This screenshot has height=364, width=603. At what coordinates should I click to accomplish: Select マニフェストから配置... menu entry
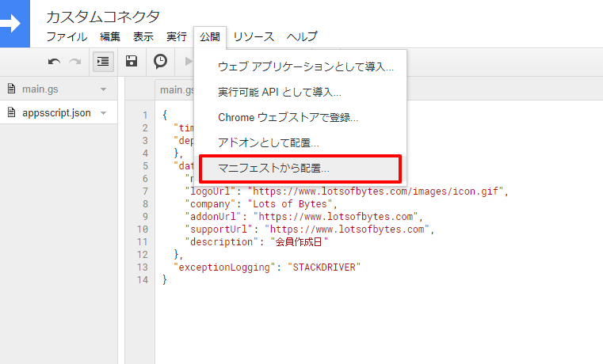pyautogui.click(x=274, y=169)
